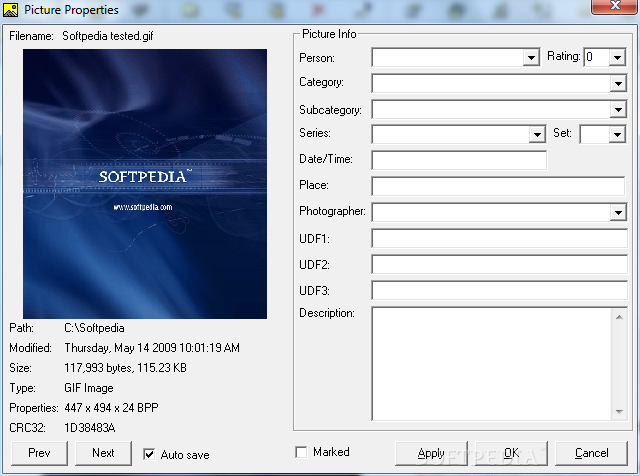Open the Person dropdown list

pyautogui.click(x=531, y=58)
